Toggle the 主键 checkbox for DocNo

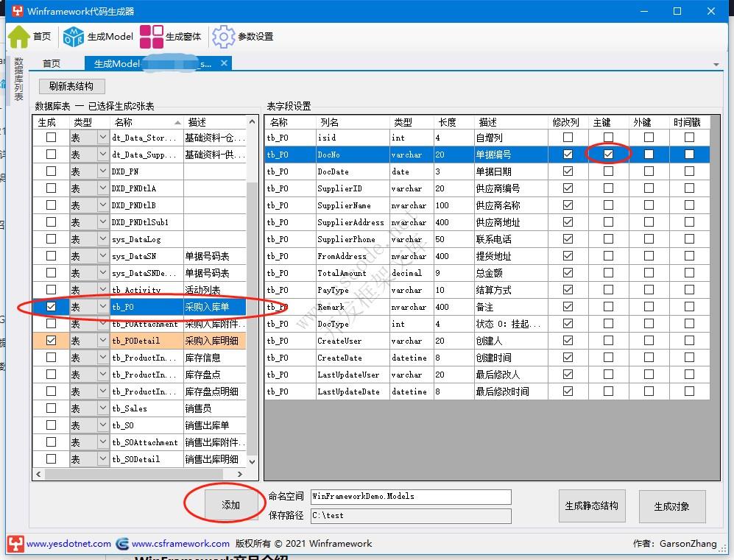(x=607, y=154)
